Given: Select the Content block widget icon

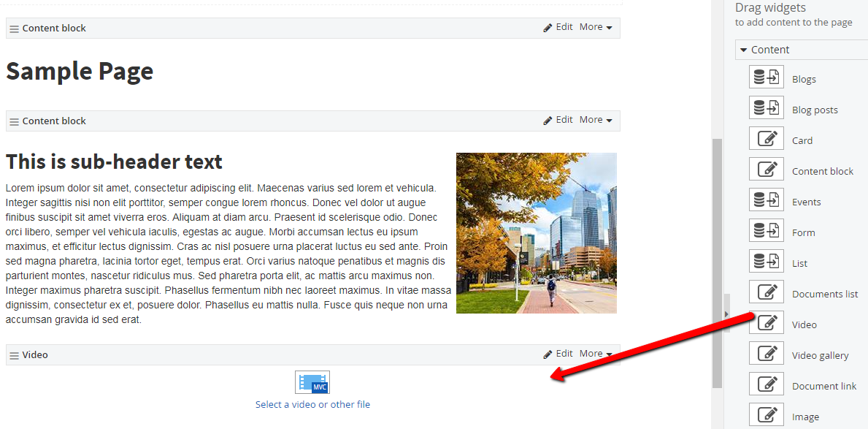Looking at the screenshot, I should pyautogui.click(x=766, y=168).
